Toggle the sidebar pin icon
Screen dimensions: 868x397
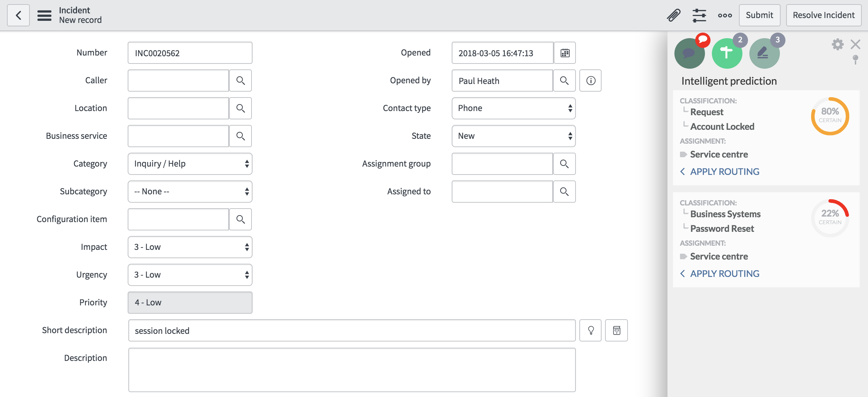(856, 59)
